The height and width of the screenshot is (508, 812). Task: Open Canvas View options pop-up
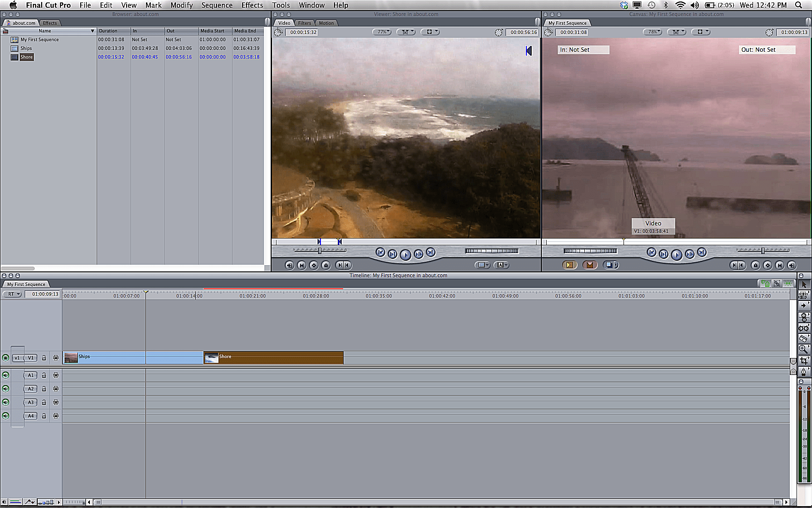point(701,32)
